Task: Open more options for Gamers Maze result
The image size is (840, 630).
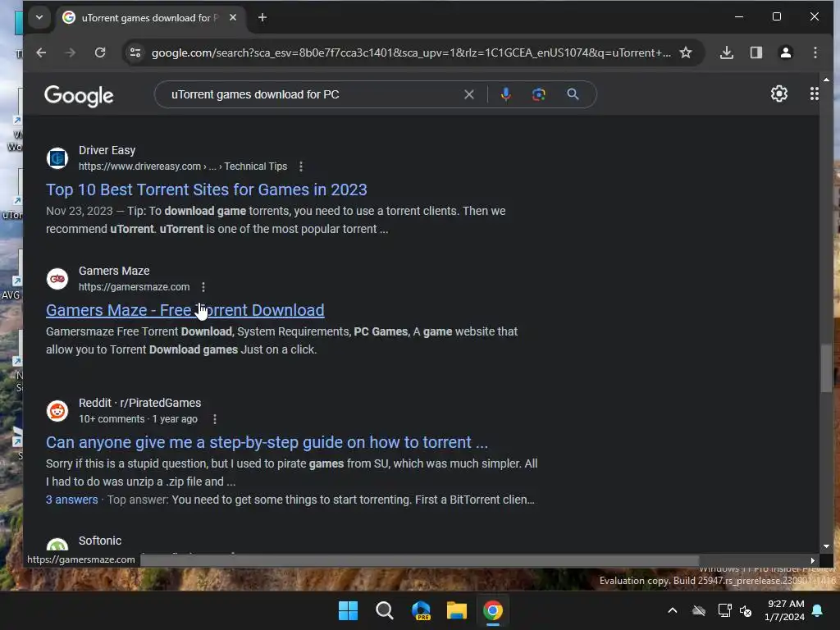Action: click(203, 287)
